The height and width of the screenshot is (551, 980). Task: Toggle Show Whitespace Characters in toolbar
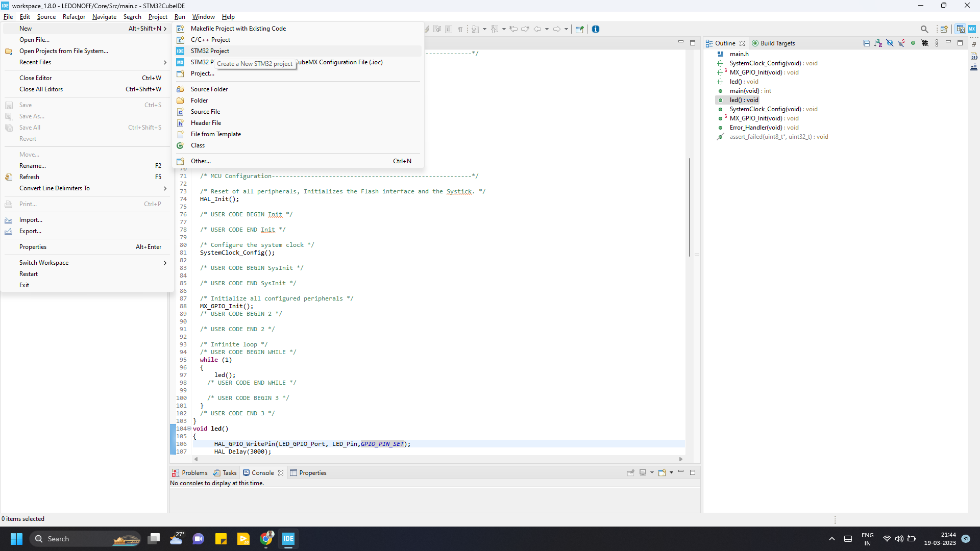[460, 29]
